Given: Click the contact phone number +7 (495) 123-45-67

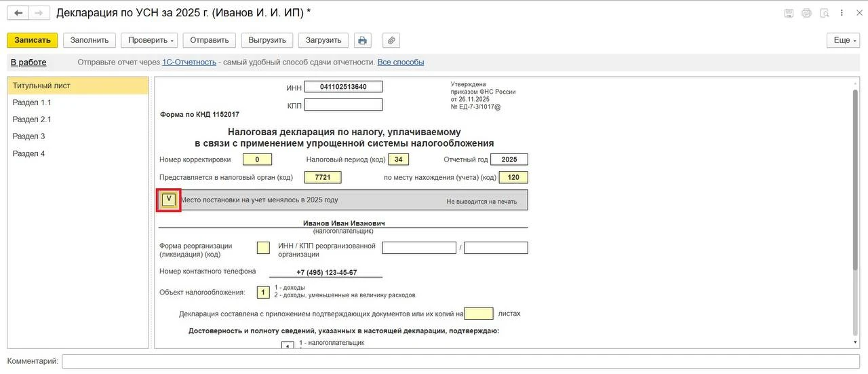Looking at the screenshot, I should coord(326,273).
